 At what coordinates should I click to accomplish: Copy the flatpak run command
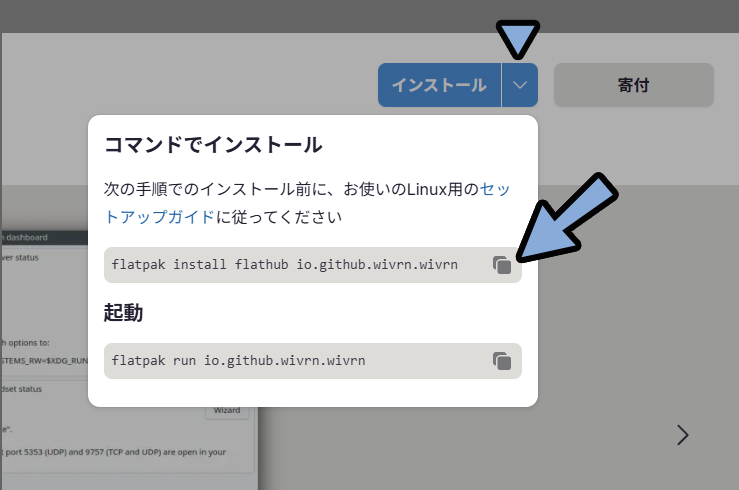coord(502,361)
